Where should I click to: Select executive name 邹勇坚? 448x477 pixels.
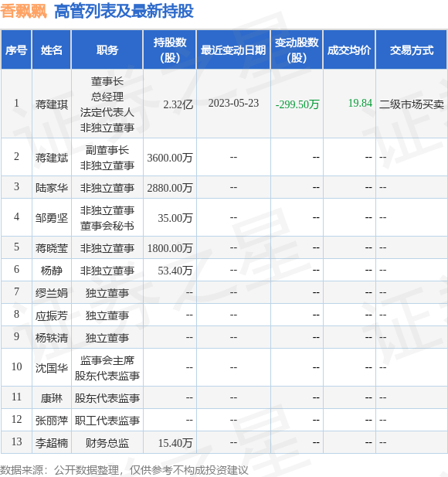point(52,218)
